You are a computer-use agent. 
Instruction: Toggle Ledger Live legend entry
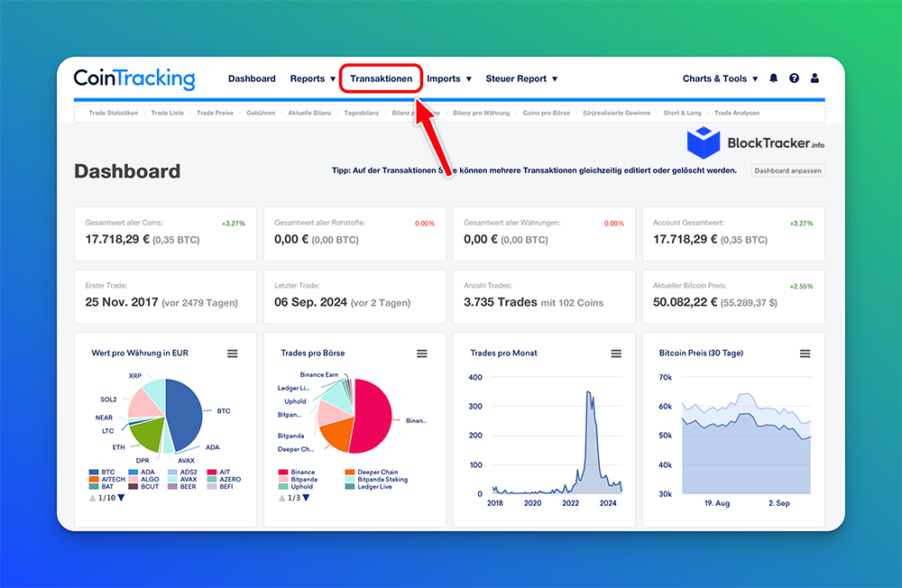369,487
